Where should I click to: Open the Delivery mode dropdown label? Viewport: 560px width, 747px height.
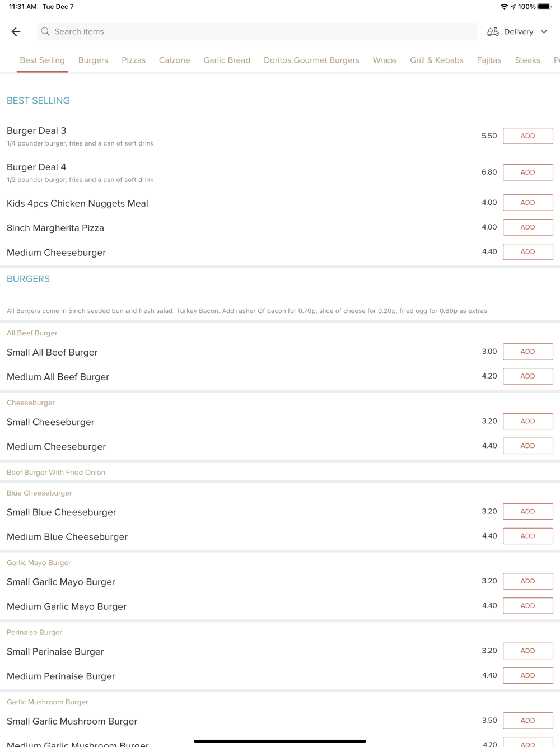pos(518,32)
